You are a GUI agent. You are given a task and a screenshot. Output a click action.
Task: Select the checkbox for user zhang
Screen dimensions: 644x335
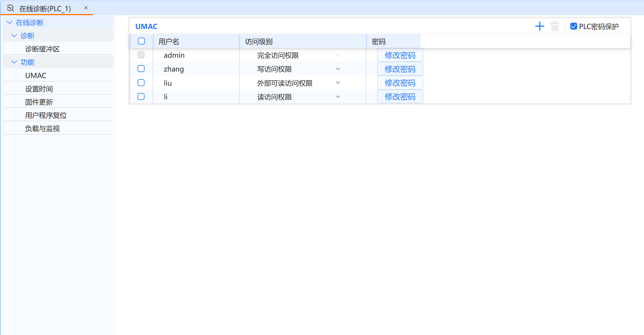(x=141, y=69)
